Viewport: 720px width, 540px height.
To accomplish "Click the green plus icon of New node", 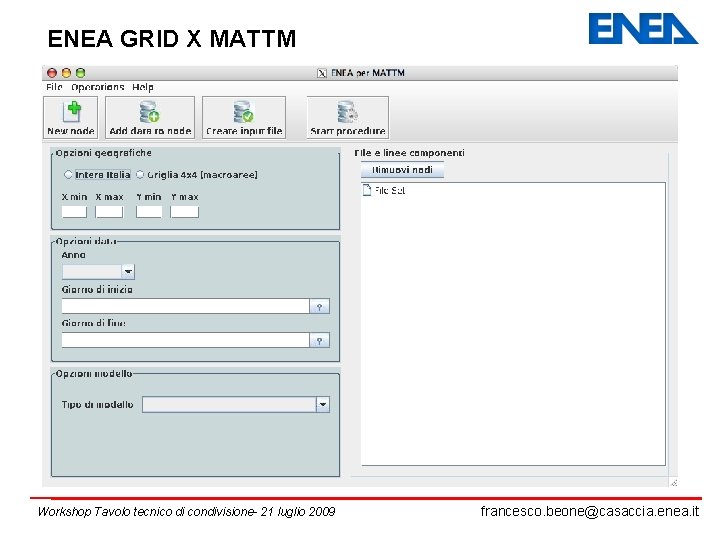I will (x=74, y=109).
